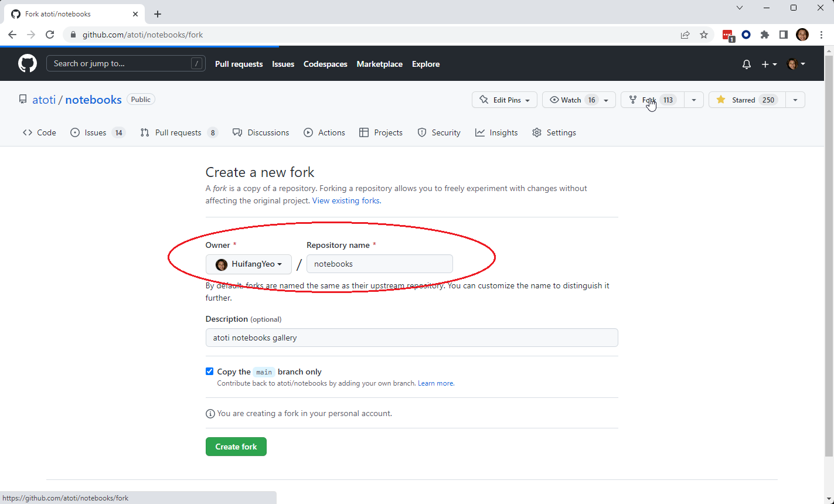Click the info icon beside personal account note
The image size is (834, 504).
pyautogui.click(x=210, y=414)
